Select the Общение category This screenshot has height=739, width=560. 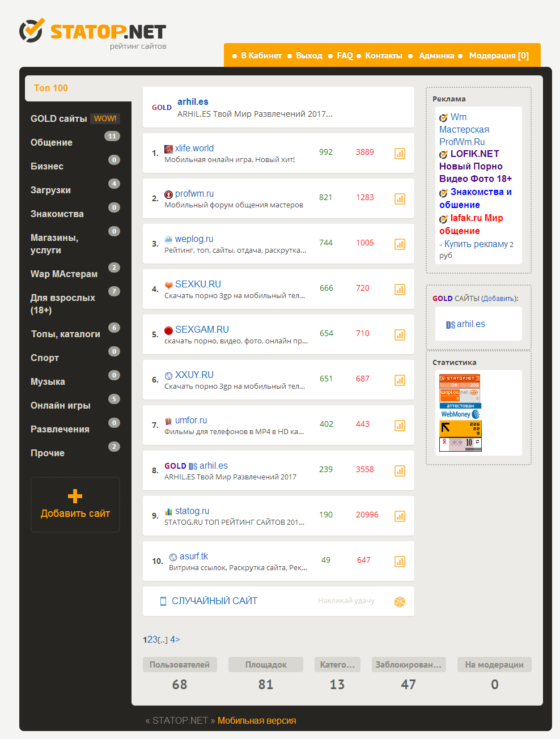(52, 142)
